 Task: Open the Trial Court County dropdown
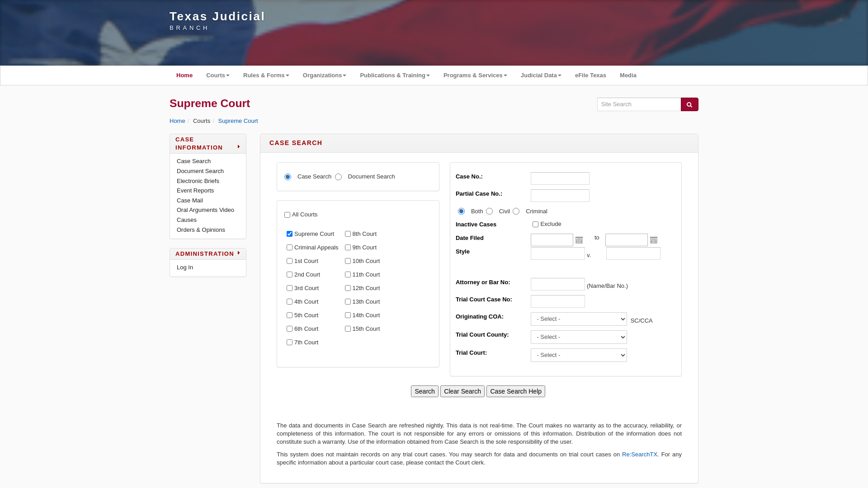coord(579,337)
